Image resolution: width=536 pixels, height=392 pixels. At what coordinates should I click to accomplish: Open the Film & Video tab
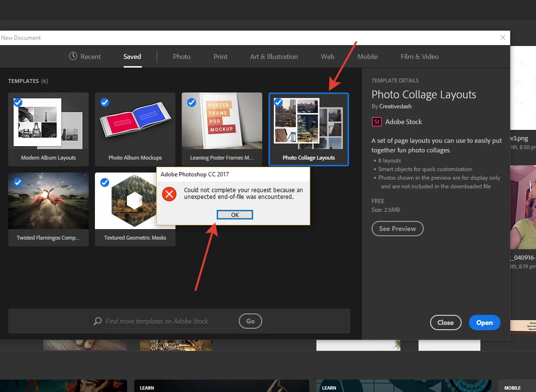coord(419,57)
